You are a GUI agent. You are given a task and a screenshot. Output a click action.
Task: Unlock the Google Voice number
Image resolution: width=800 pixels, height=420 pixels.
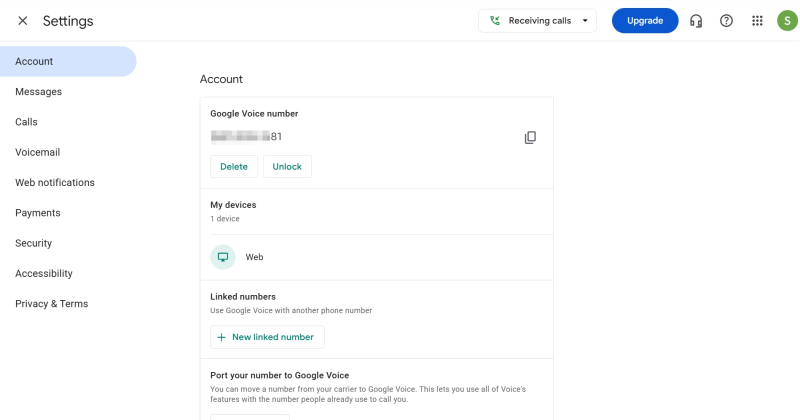coord(287,167)
